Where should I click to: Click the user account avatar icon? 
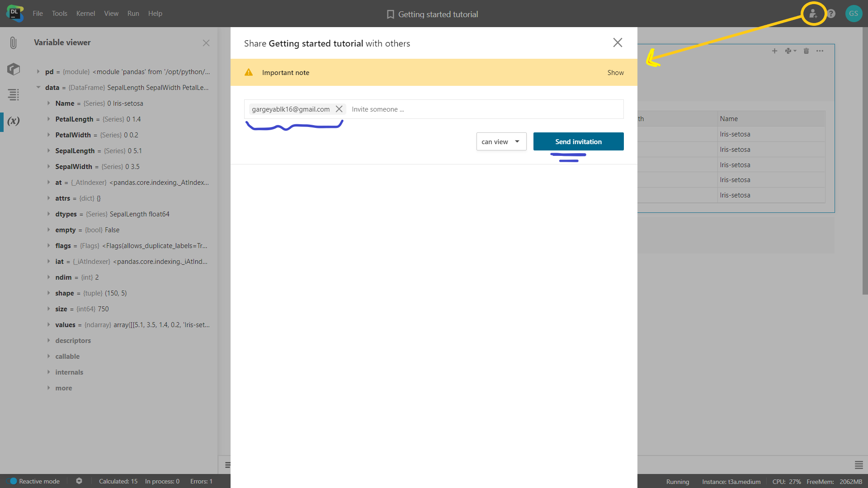pos(854,13)
